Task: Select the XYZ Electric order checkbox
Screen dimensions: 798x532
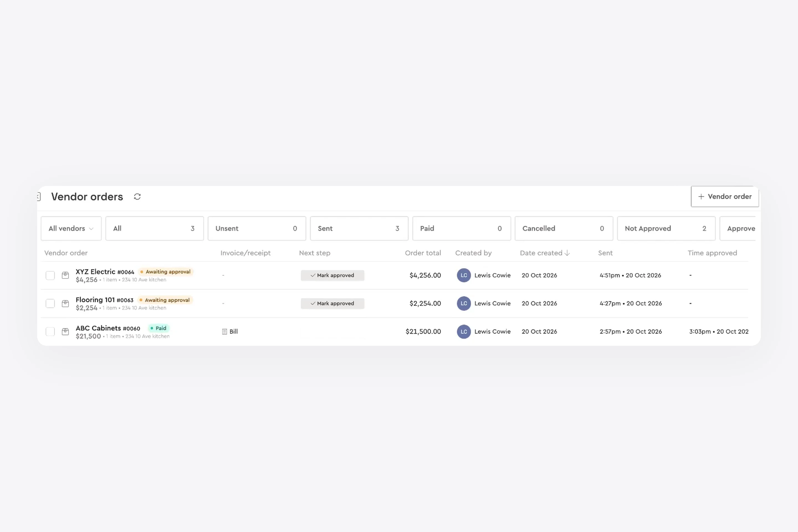Action: (50, 275)
